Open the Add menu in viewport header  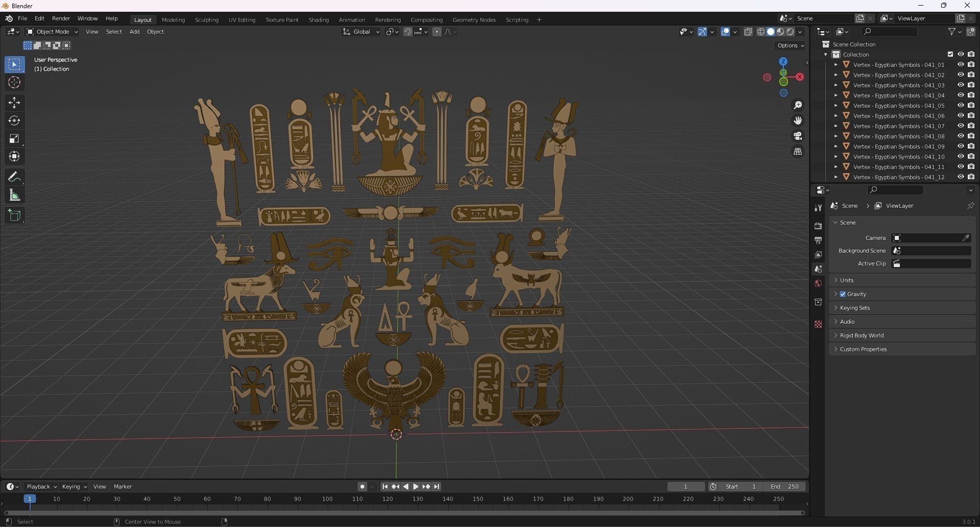(x=134, y=32)
